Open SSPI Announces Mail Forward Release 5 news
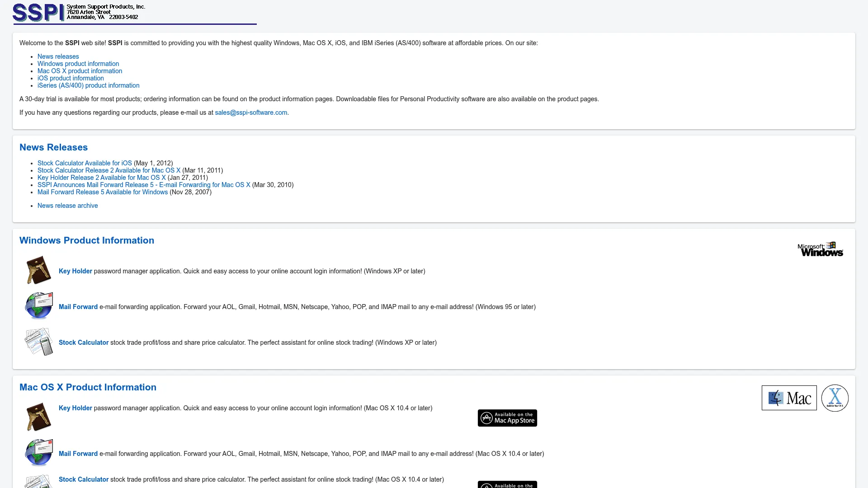868x488 pixels. click(x=144, y=185)
